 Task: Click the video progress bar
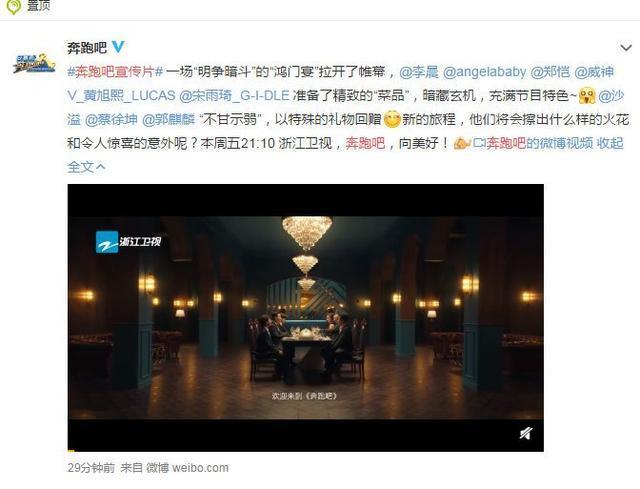click(305, 450)
